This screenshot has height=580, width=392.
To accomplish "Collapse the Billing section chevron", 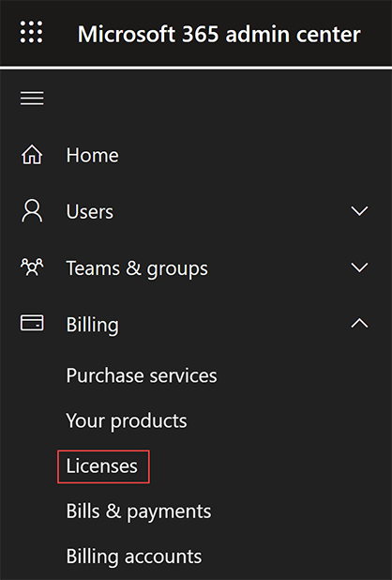I will pos(359,323).
